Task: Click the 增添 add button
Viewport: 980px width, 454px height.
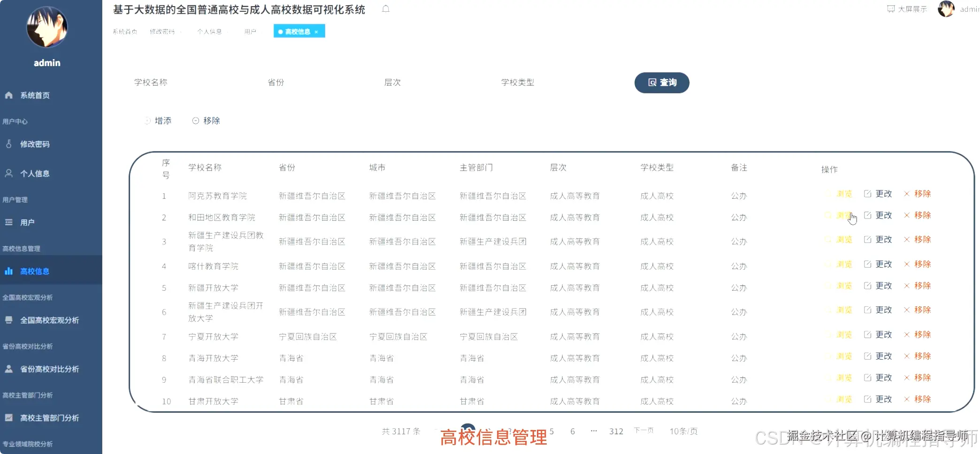Action: tap(158, 121)
